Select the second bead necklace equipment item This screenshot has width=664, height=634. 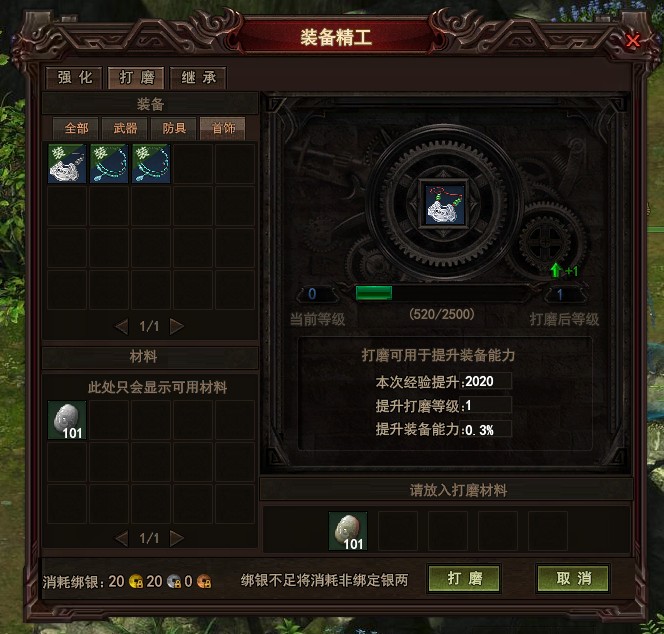pyautogui.click(x=109, y=163)
